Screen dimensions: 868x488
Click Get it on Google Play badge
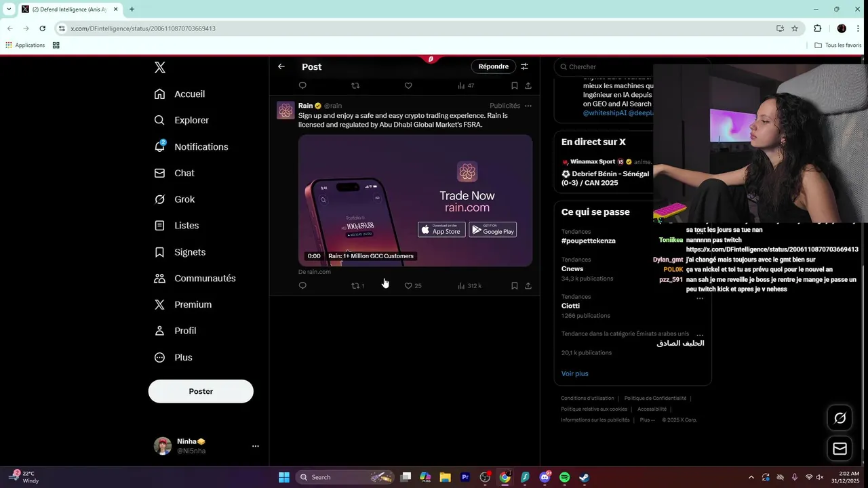tap(493, 230)
